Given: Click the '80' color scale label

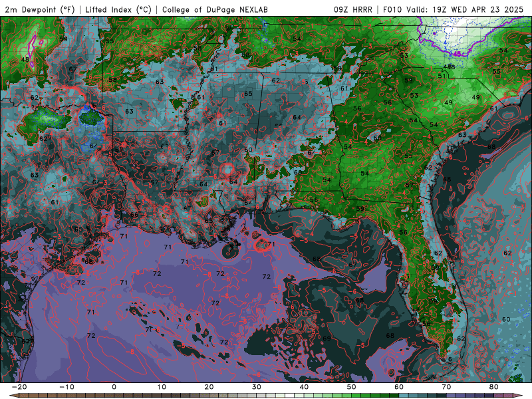Looking at the screenshot, I should pyautogui.click(x=494, y=387).
